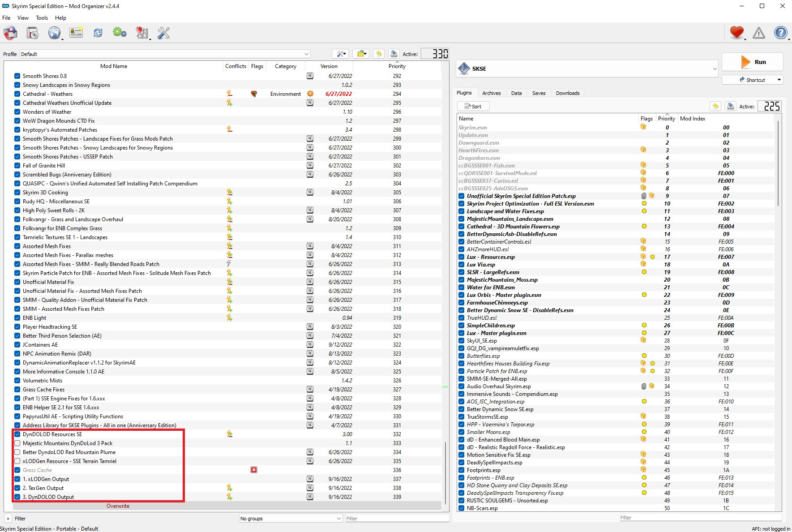Enable Better DyndoLOD Red Mountain Plume mod
The width and height of the screenshot is (792, 532).
point(17,452)
